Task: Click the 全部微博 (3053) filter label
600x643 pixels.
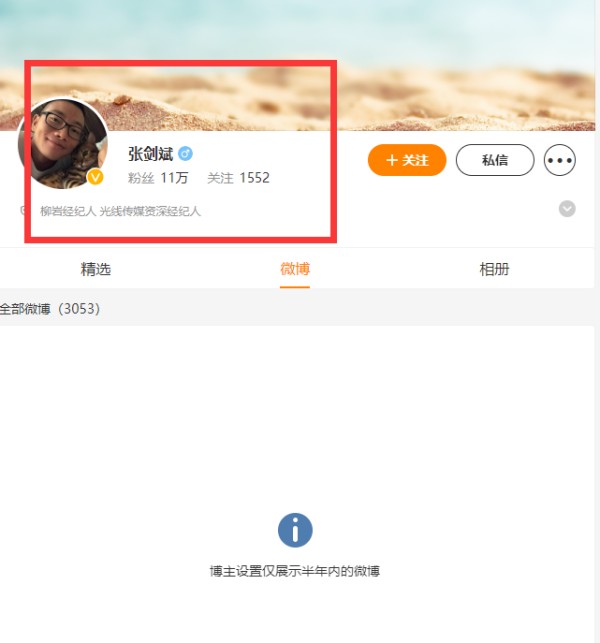Action: point(50,308)
